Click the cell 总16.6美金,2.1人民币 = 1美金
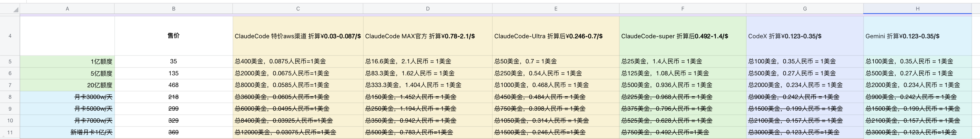 428,62
